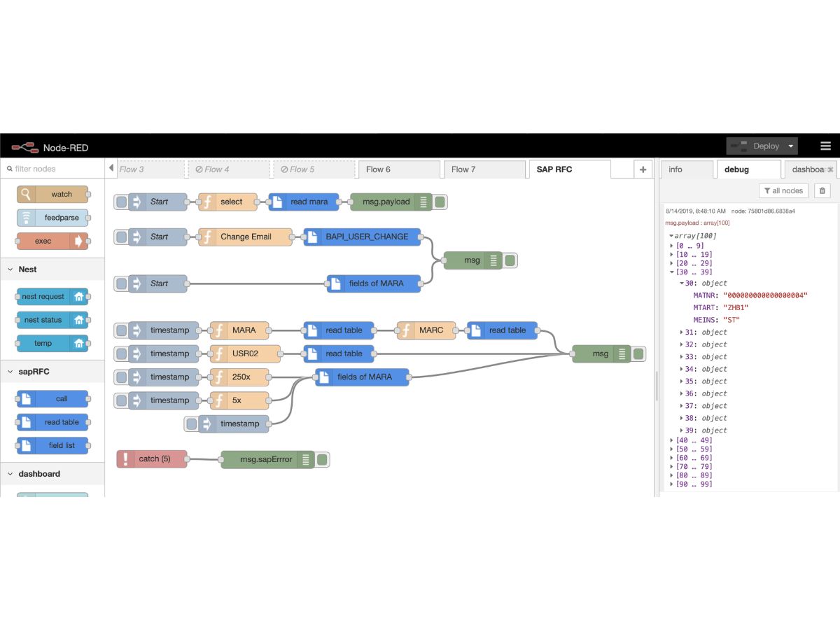The image size is (840, 630).
Task: Trigger inject button of timestamp before 5x
Action: [x=121, y=400]
